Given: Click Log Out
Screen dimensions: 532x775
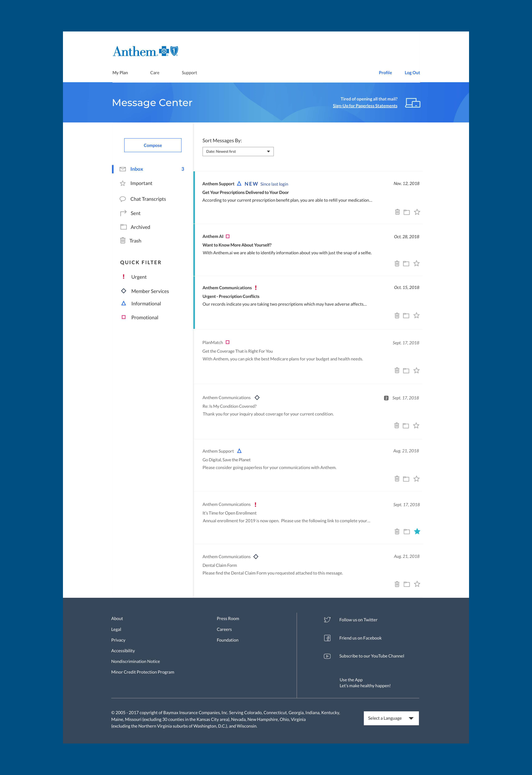Looking at the screenshot, I should pos(412,73).
